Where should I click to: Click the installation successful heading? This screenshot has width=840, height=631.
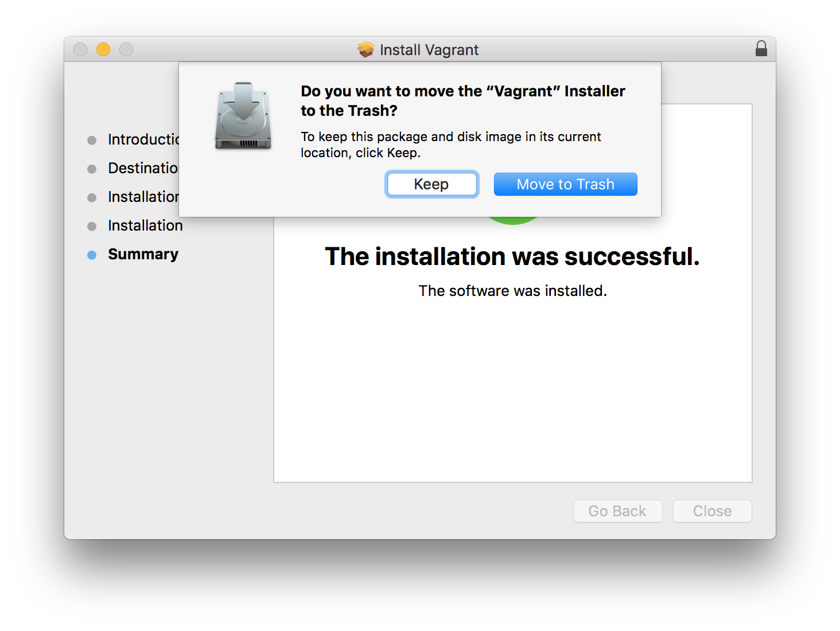tap(512, 256)
